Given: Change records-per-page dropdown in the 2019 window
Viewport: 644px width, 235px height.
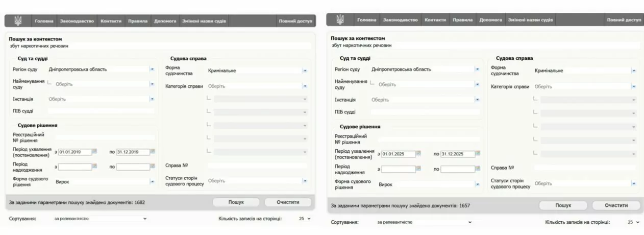Looking at the screenshot, I should (305, 218).
